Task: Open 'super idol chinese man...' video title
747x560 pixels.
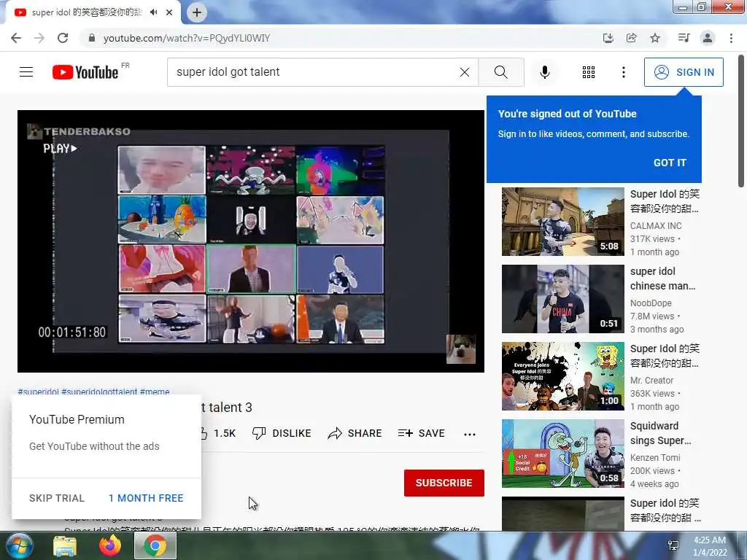Action: coord(662,279)
